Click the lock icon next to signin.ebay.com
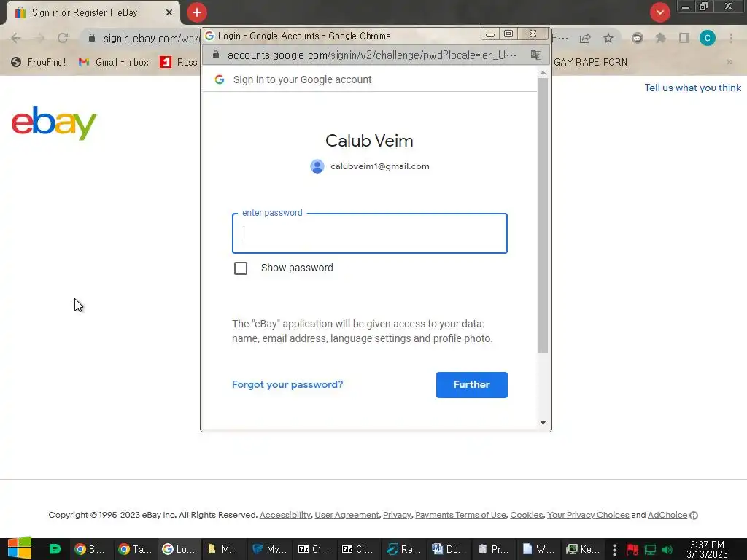The height and width of the screenshot is (560, 747). click(92, 38)
